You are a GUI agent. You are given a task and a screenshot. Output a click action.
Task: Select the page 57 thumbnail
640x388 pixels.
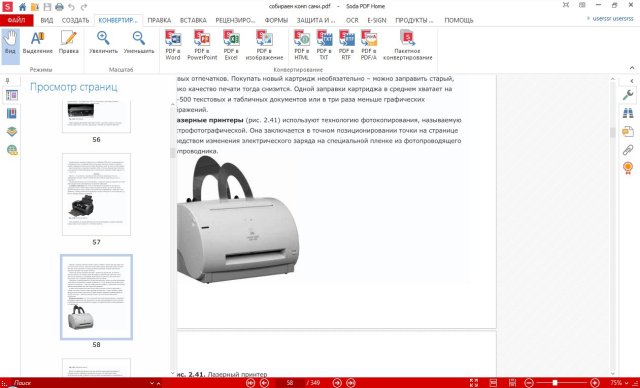pyautogui.click(x=96, y=194)
